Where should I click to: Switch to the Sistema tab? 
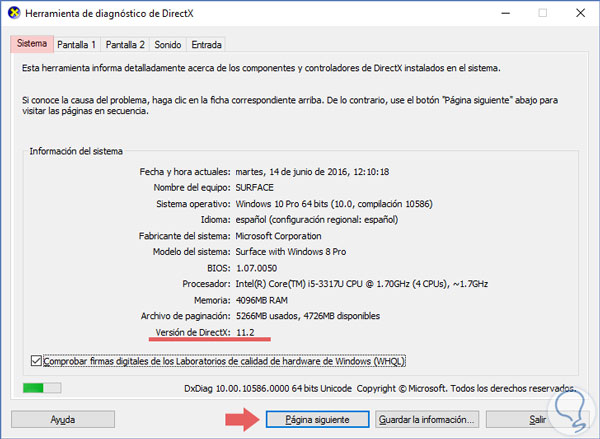click(x=32, y=44)
